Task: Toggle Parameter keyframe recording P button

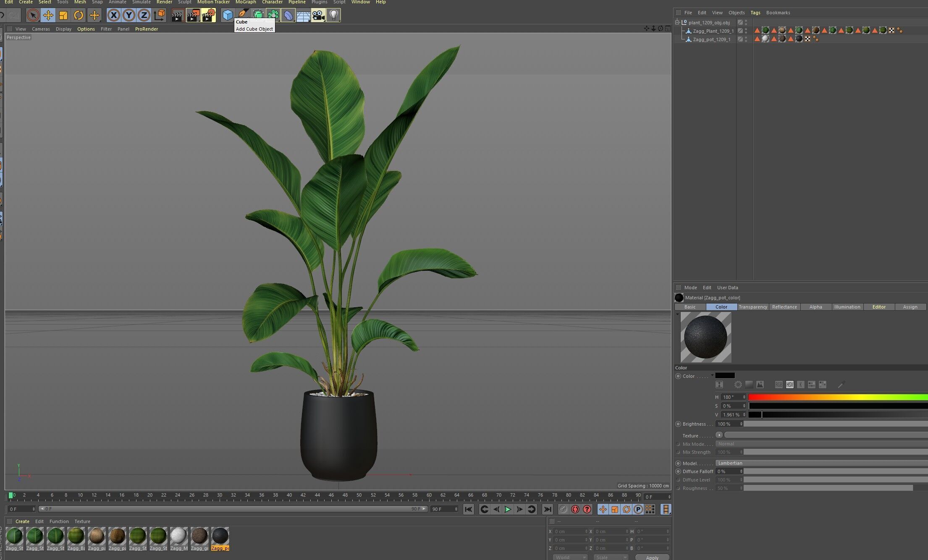Action: [x=638, y=509]
